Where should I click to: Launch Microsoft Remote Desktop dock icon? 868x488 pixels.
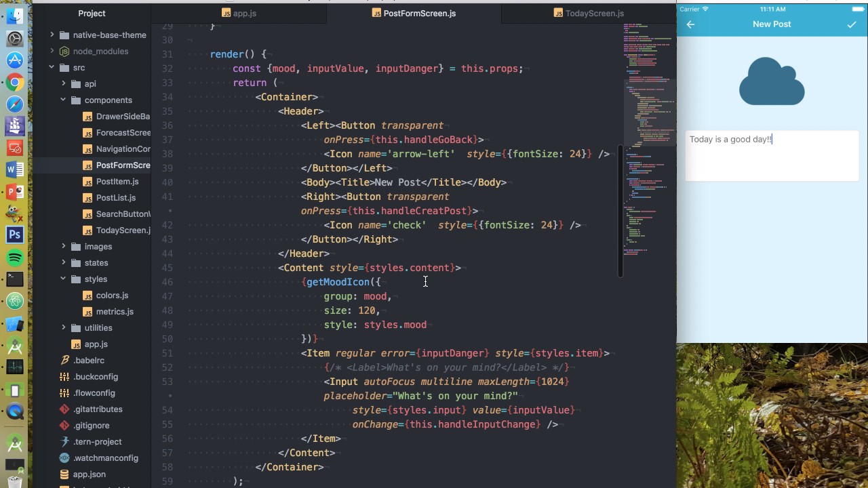14,148
